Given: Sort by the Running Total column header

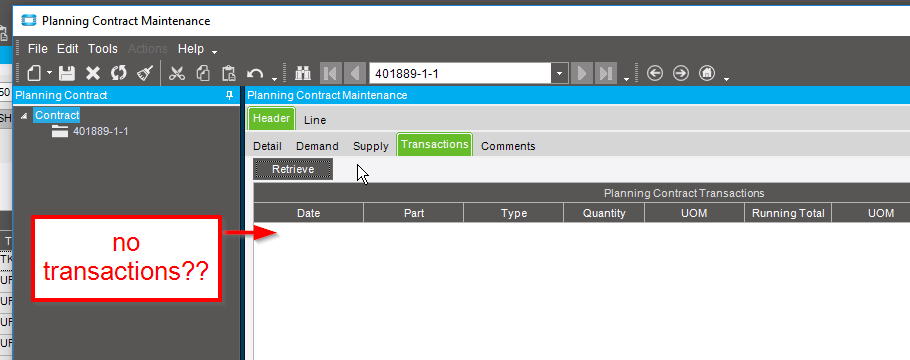Looking at the screenshot, I should pyautogui.click(x=788, y=213).
